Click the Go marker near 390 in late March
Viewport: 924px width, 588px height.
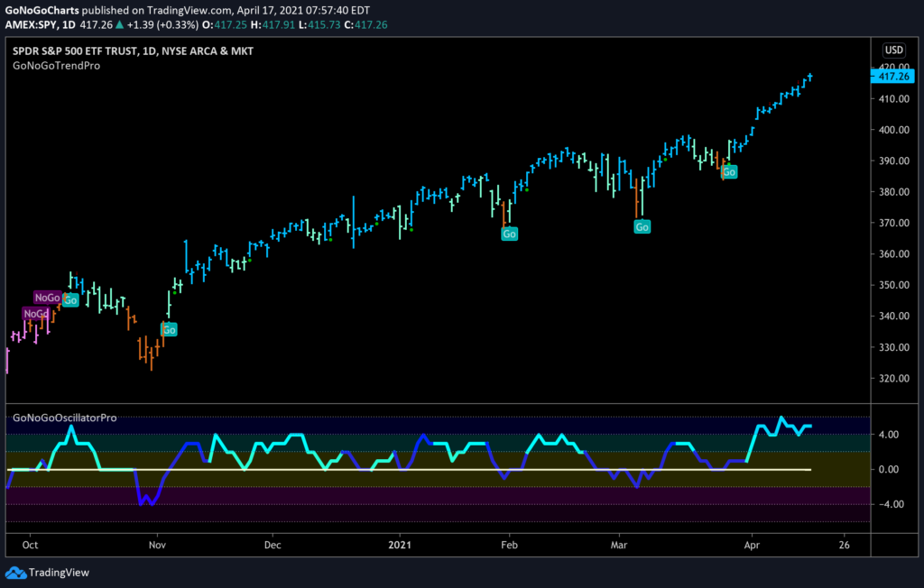pyautogui.click(x=729, y=172)
